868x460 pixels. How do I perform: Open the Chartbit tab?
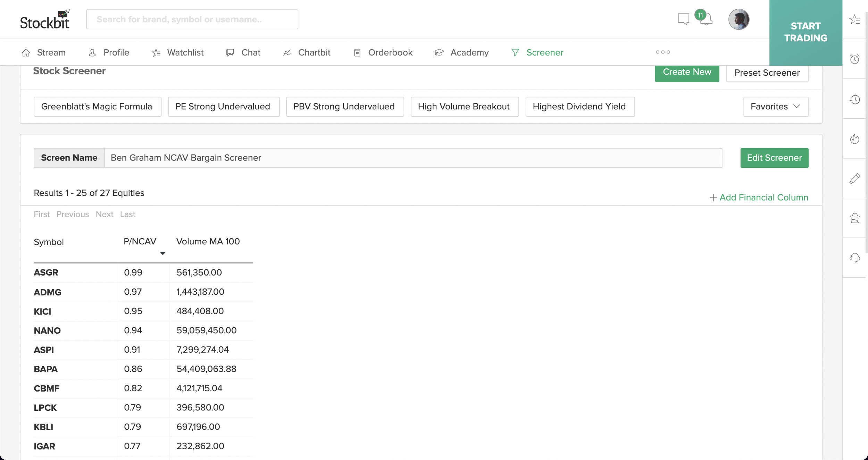click(307, 52)
